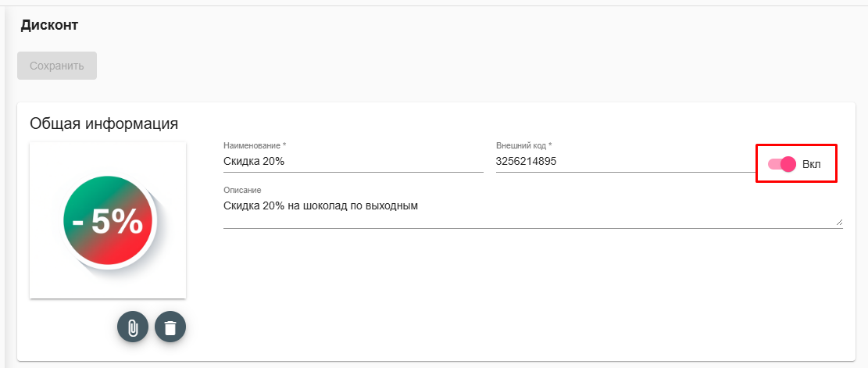This screenshot has height=368, width=868.
Task: Click the Описание field label
Action: [242, 190]
